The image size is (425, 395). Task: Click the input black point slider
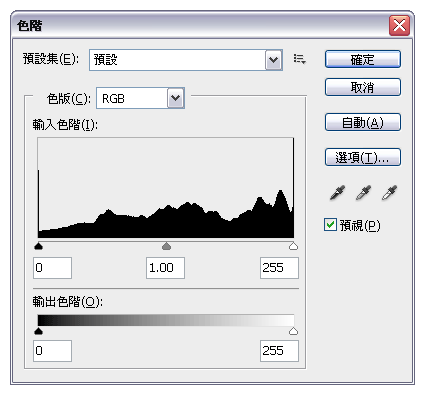click(39, 246)
